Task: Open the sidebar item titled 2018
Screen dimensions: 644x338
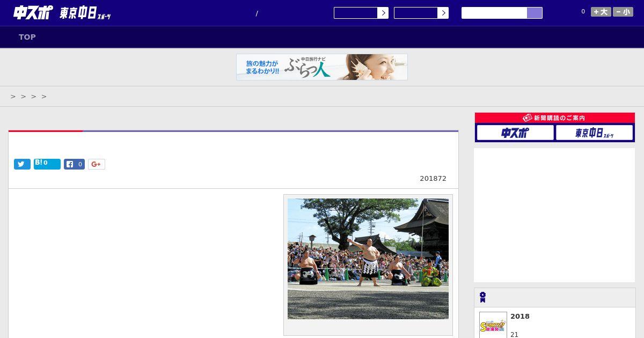Action: pyautogui.click(x=520, y=317)
